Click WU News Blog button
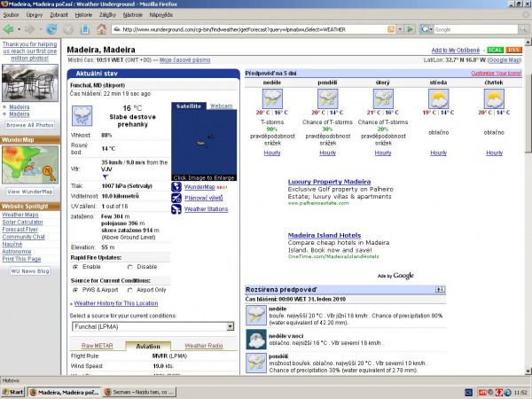Image resolution: width=532 pixels, height=399 pixels. (x=30, y=271)
